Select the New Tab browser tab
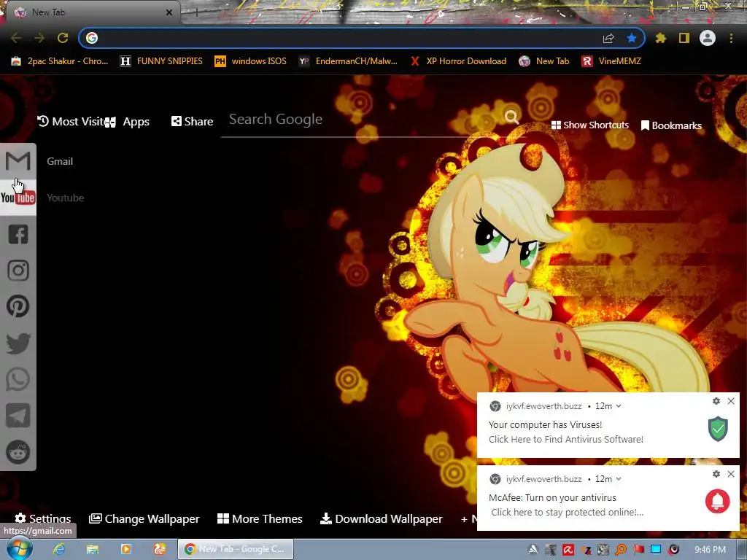 tap(90, 12)
